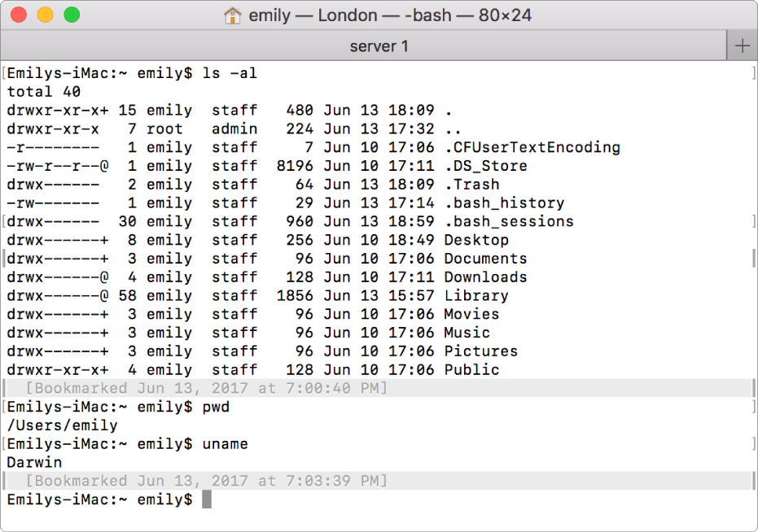Click the "Downloads" directory entry
This screenshot has height=532, width=758.
tap(485, 277)
